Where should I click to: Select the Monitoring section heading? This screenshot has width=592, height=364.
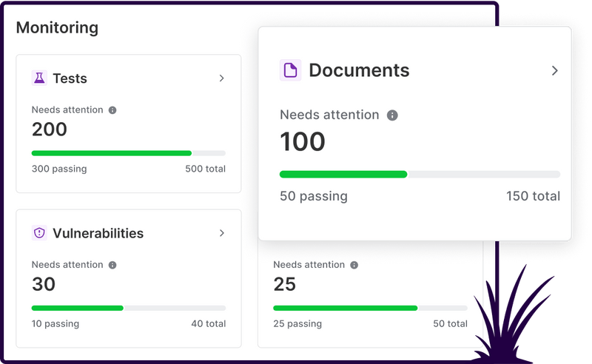57,27
